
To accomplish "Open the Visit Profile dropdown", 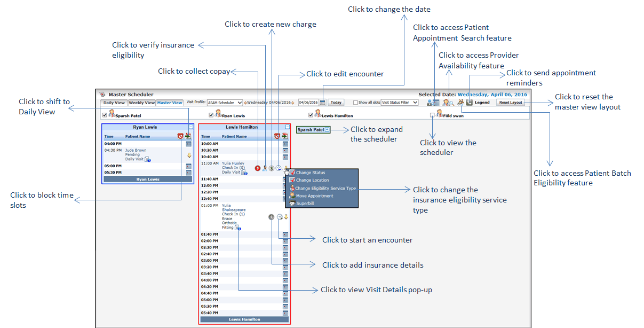I will (x=225, y=103).
